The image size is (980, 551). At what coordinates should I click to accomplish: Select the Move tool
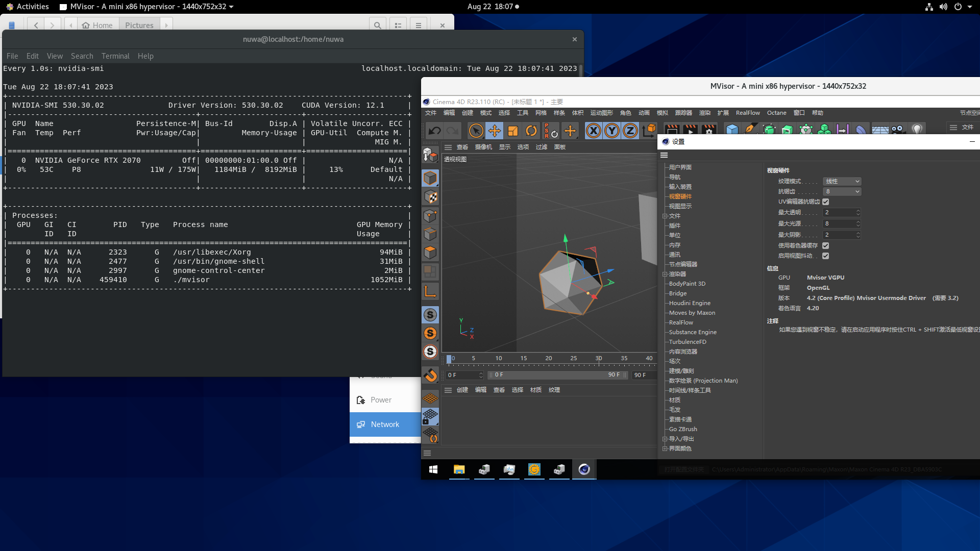494,131
